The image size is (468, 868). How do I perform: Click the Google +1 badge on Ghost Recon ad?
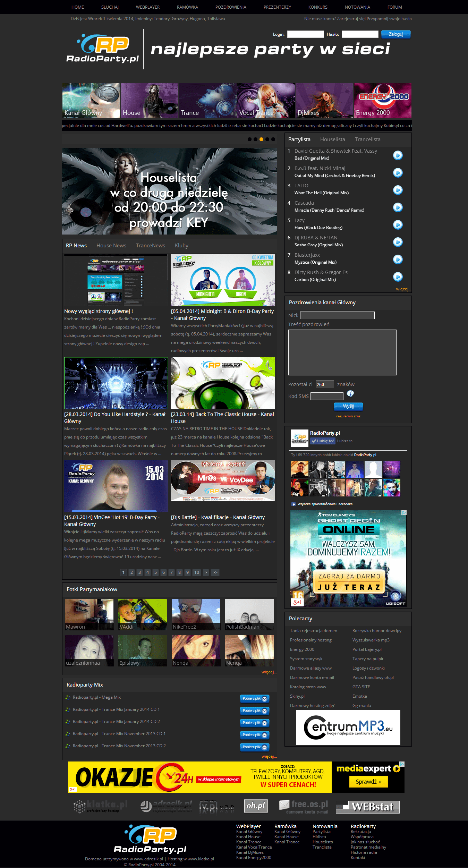[x=297, y=602]
